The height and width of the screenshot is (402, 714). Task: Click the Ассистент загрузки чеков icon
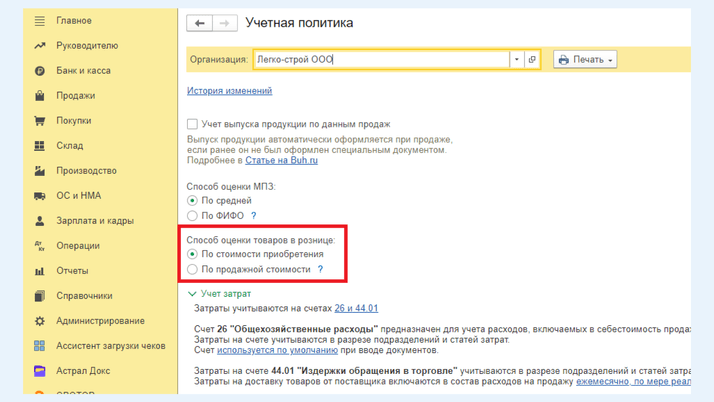(40, 346)
